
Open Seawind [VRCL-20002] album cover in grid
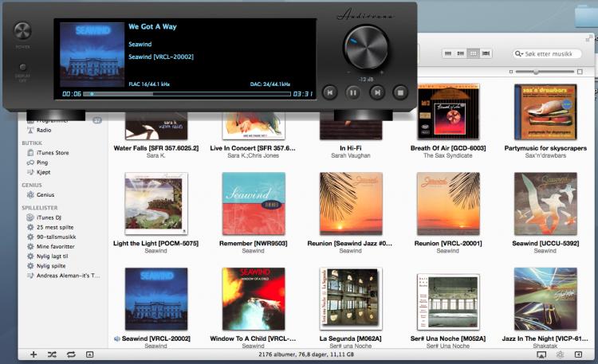(156, 299)
